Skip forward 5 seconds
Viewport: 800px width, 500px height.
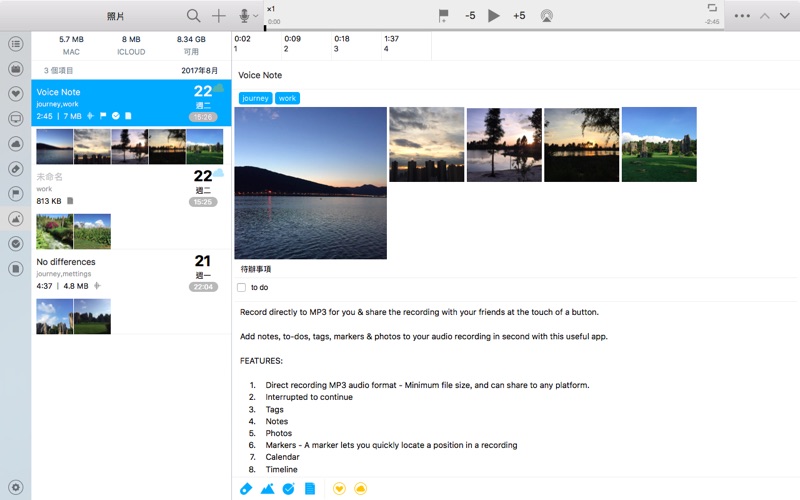(x=519, y=16)
